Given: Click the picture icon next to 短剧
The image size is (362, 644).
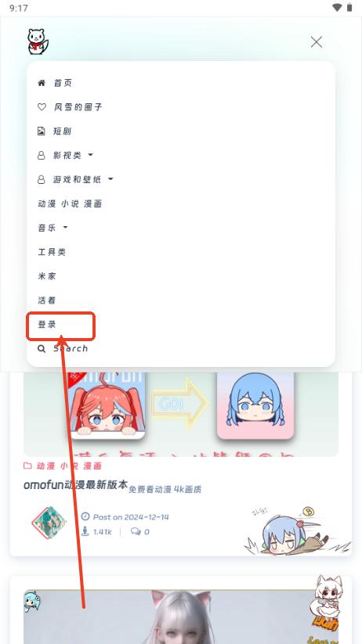Looking at the screenshot, I should coord(41,131).
